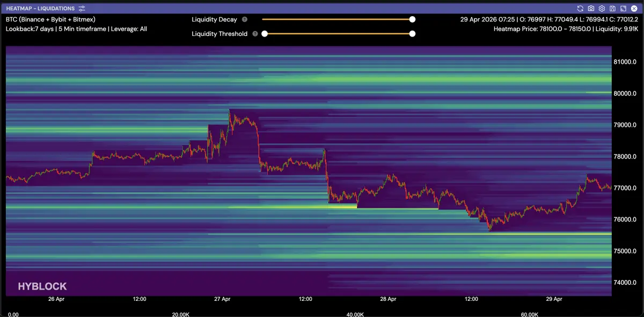Screen dimensions: 644x317
Task: Click the Liquidity Decay slider handle
Action: [412, 19]
